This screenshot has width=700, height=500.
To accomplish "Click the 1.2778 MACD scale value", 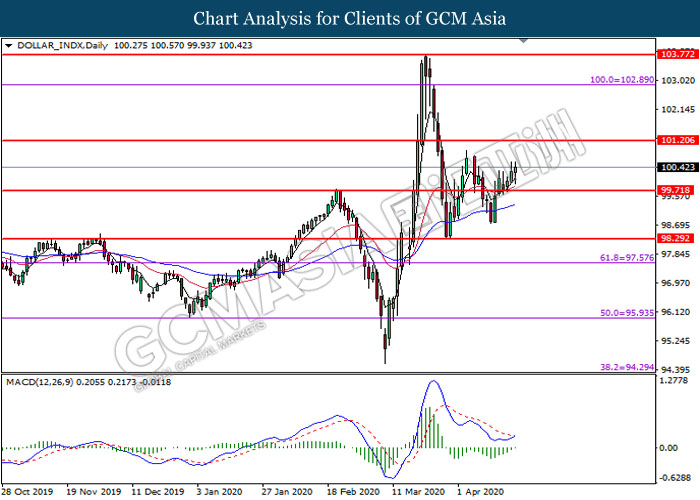I will click(674, 380).
